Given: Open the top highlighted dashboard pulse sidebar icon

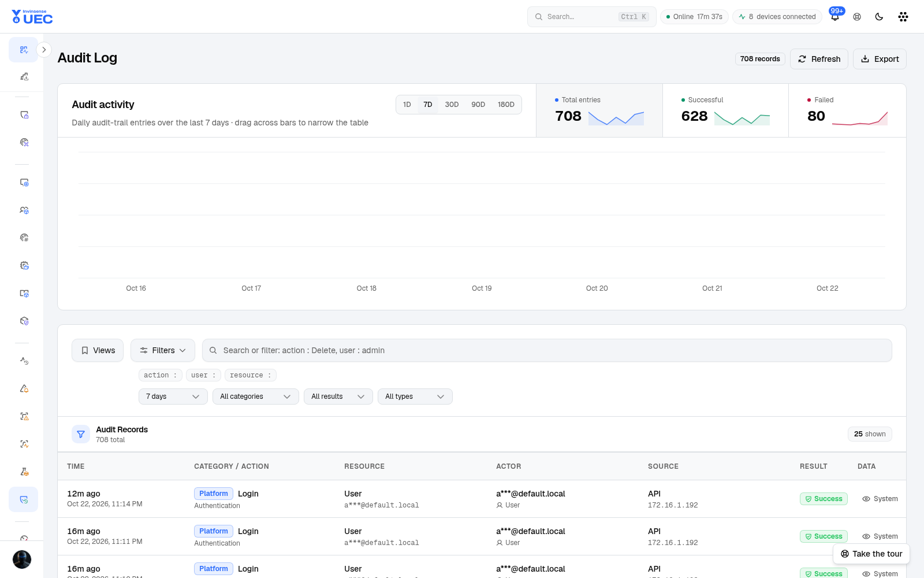Looking at the screenshot, I should click(x=24, y=50).
